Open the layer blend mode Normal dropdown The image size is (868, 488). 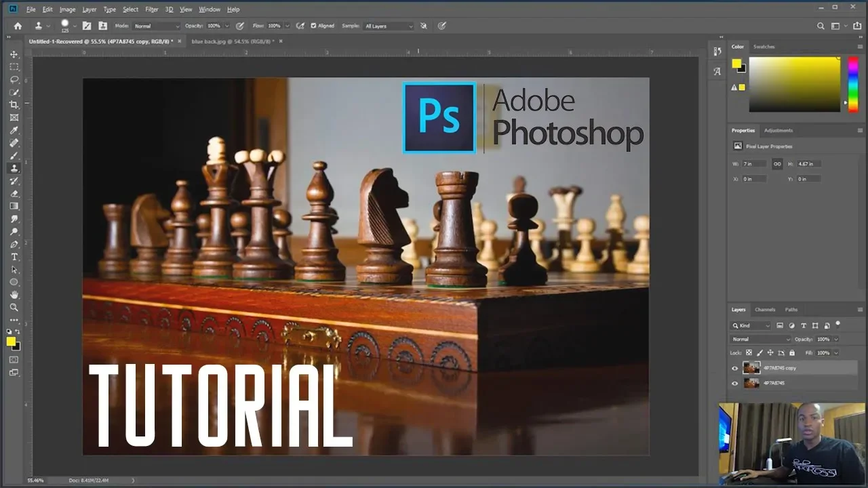pos(761,339)
